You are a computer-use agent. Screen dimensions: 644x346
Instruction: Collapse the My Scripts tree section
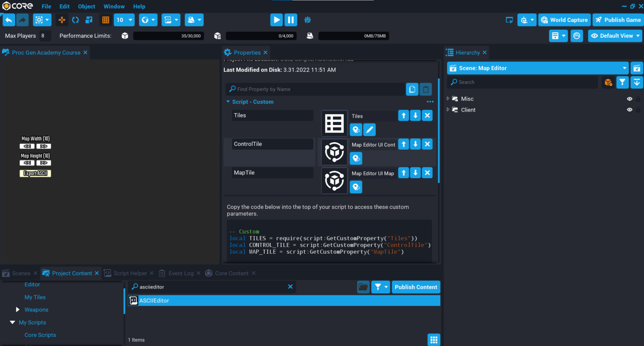click(x=12, y=322)
